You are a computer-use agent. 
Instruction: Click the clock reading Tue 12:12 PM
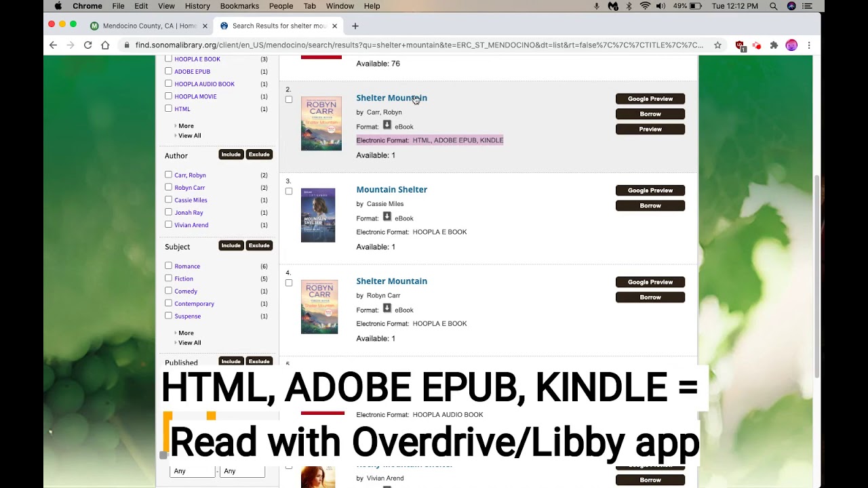(x=735, y=6)
